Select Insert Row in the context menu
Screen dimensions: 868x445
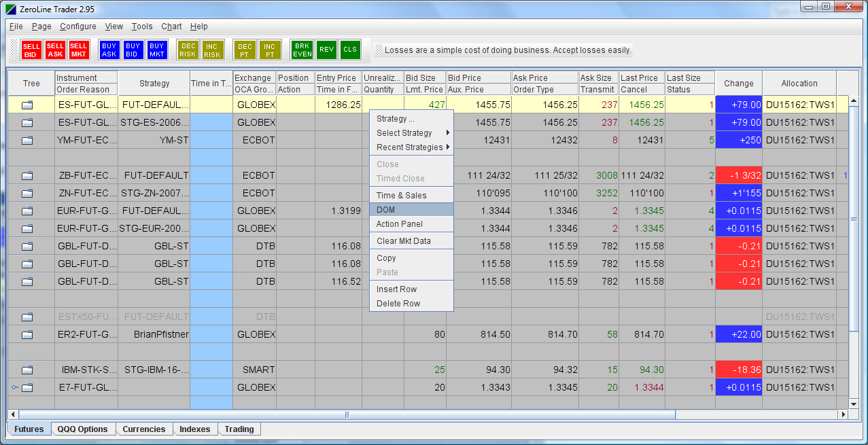pos(411,289)
